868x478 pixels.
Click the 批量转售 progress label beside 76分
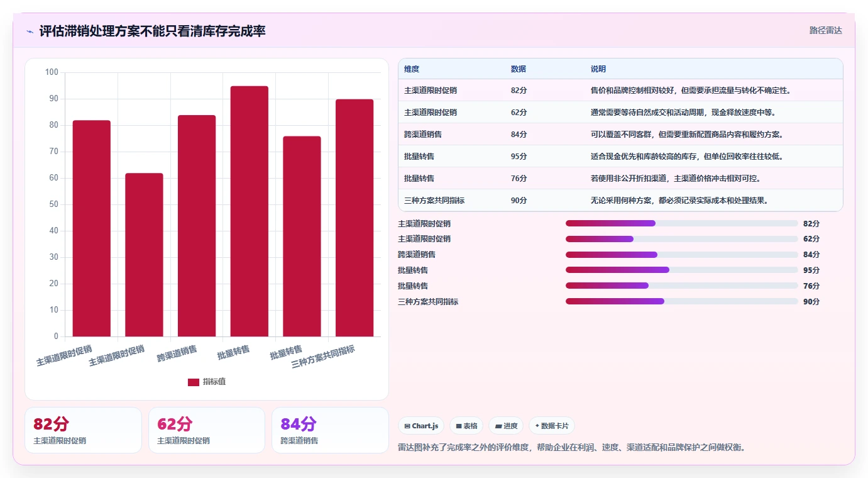pos(413,286)
